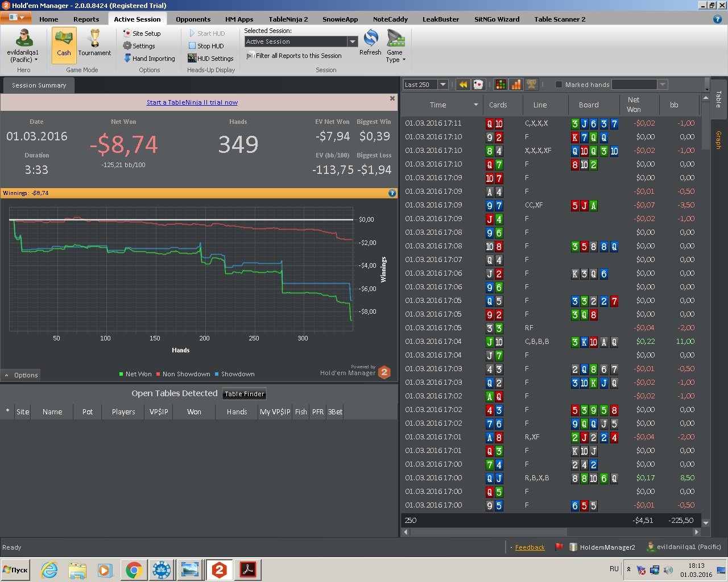The image size is (728, 582).
Task: Refresh the session data
Action: coord(370,43)
